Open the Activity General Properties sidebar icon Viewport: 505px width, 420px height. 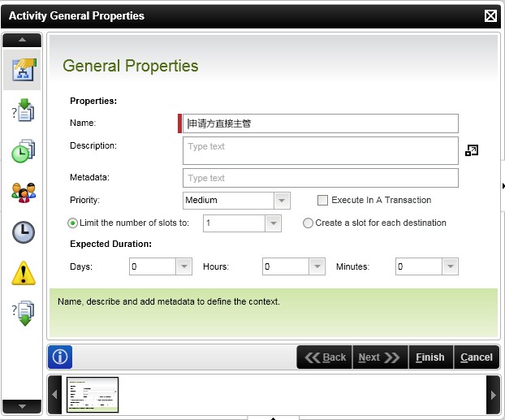click(24, 70)
